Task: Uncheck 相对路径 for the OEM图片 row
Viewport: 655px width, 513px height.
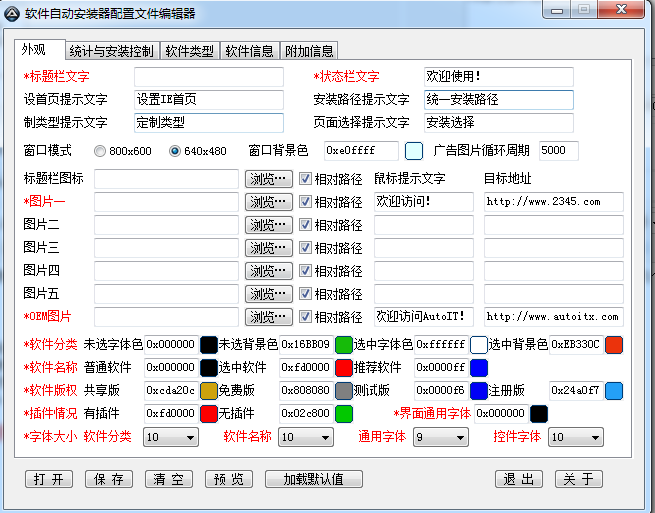Action: point(307,317)
